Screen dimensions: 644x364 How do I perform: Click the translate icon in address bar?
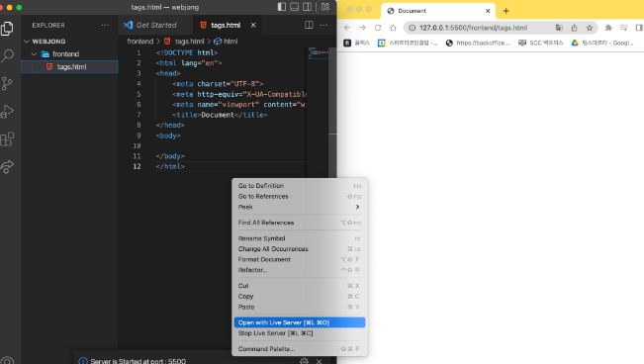point(559,28)
